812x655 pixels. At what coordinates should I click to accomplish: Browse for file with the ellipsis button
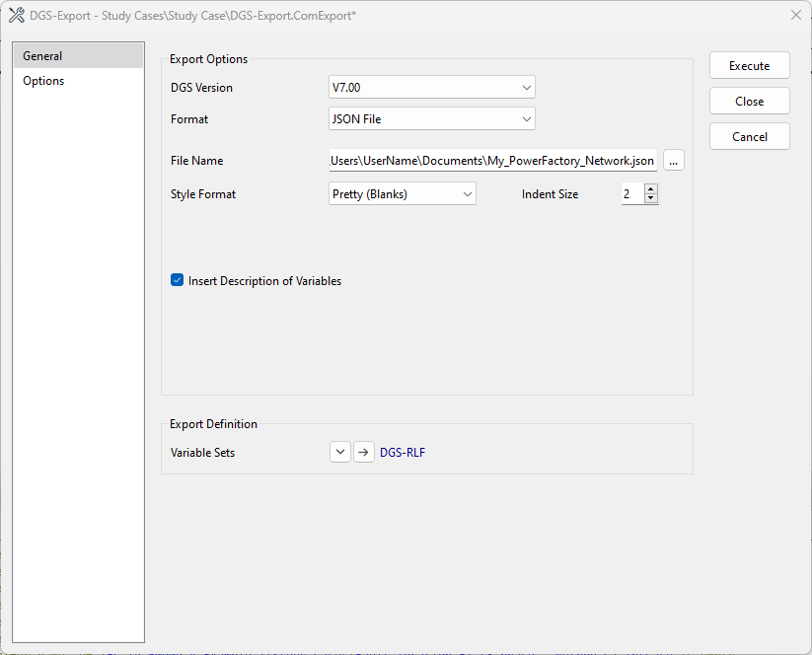[x=673, y=161]
